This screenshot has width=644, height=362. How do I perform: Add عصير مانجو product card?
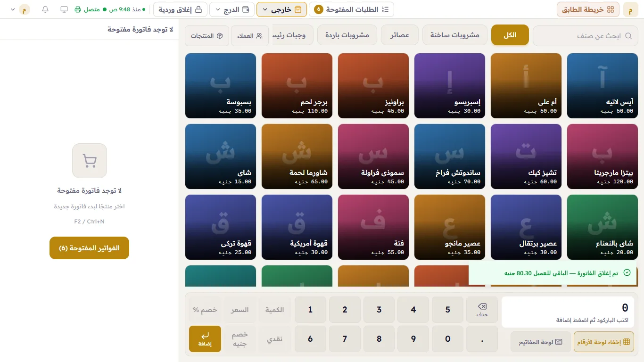click(450, 227)
